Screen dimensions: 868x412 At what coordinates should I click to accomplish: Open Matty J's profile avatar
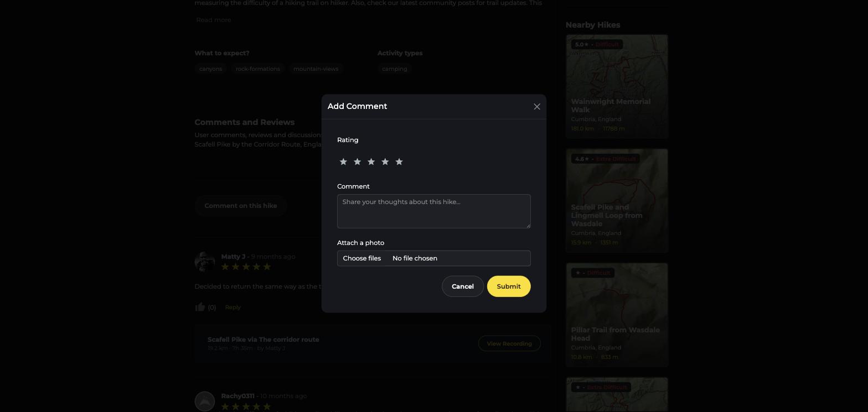[205, 262]
